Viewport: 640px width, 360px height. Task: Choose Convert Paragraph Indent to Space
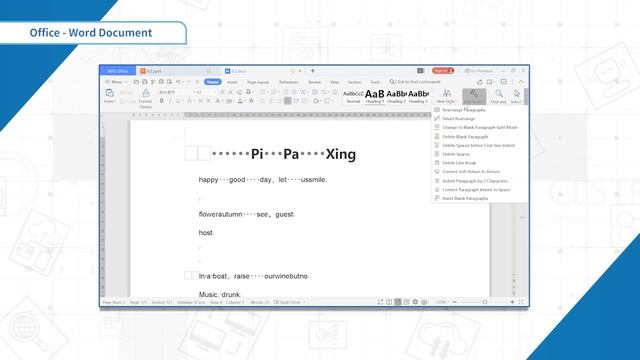(x=476, y=190)
